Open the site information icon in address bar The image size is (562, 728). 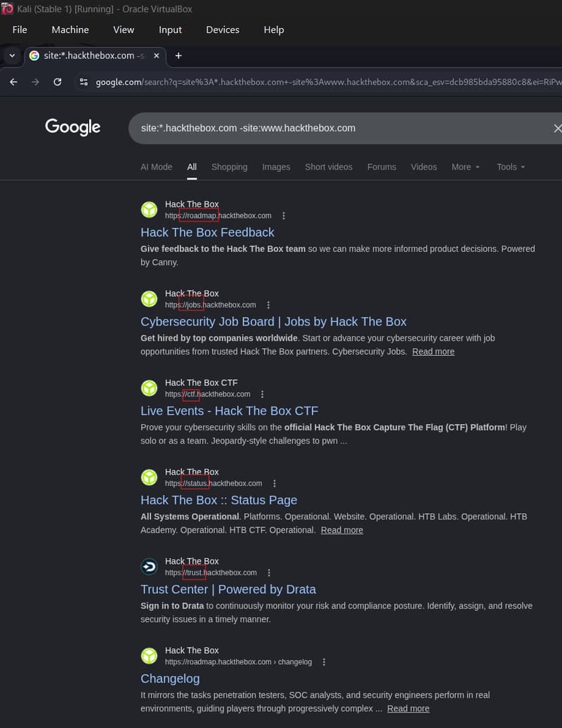pos(84,82)
